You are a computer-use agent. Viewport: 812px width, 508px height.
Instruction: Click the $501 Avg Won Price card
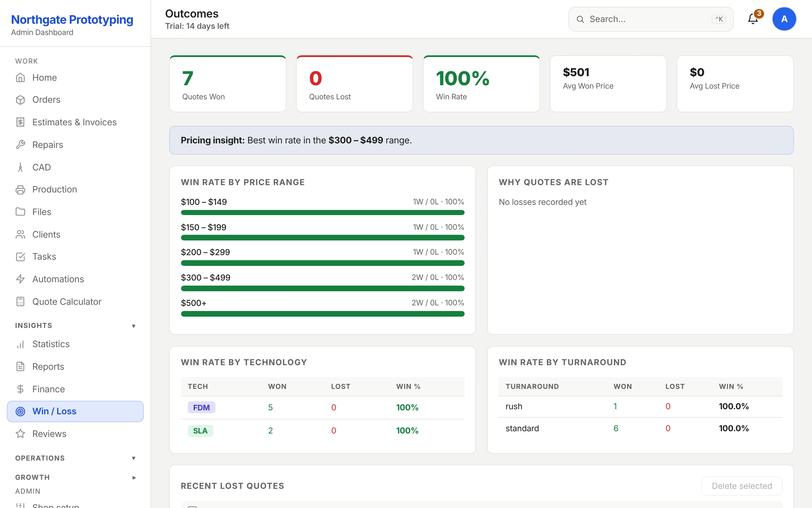(608, 84)
